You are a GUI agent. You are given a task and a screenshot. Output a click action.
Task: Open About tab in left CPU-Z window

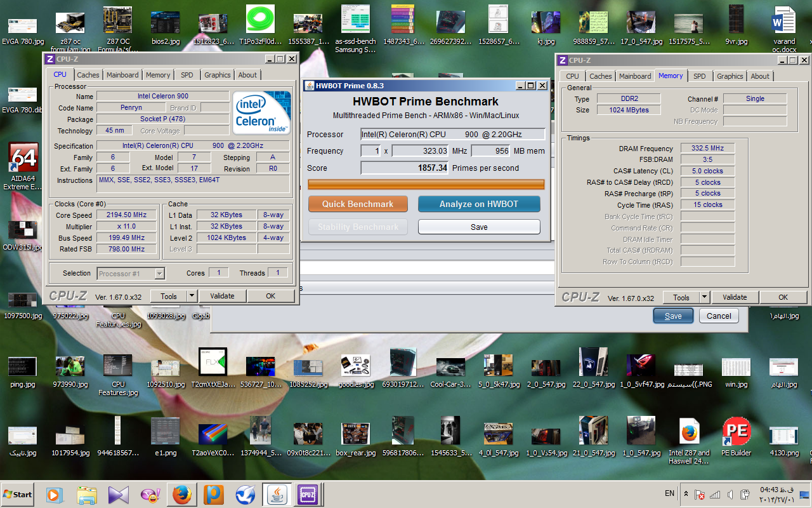247,75
